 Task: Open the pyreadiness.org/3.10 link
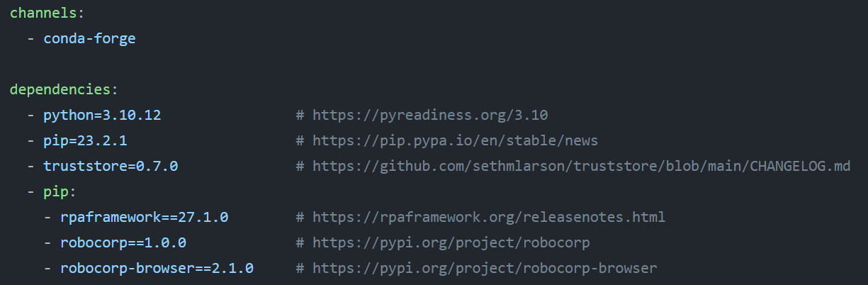tap(430, 115)
